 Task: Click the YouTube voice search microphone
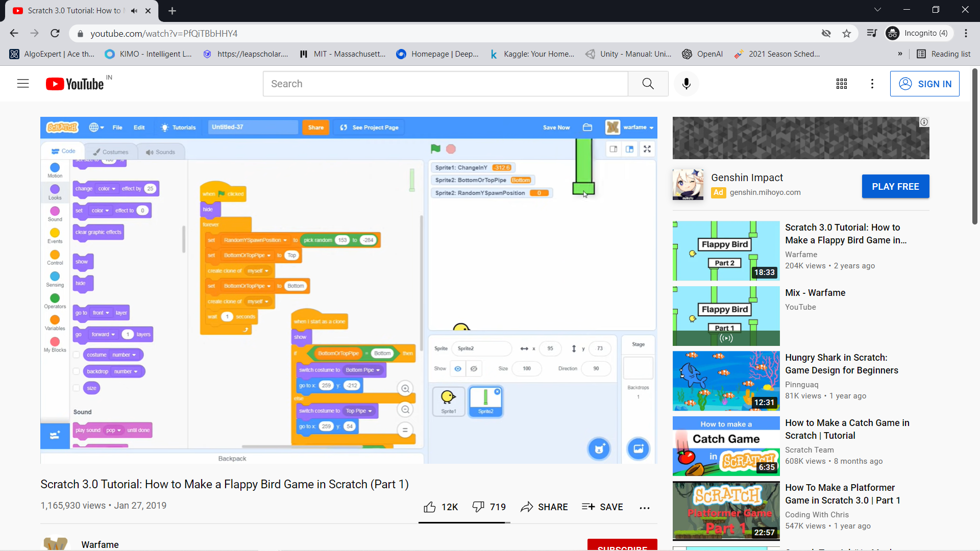point(687,84)
